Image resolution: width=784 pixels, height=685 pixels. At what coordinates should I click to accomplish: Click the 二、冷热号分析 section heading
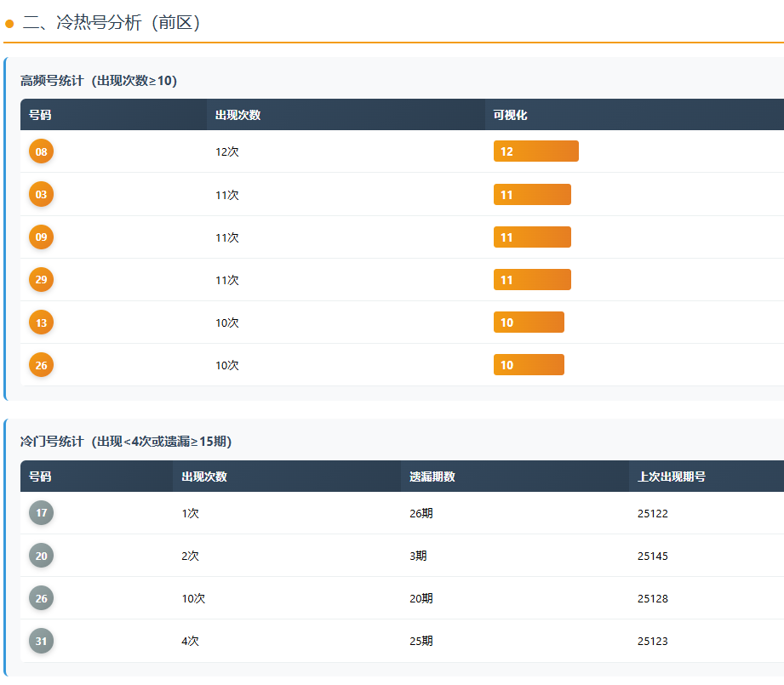click(x=111, y=23)
